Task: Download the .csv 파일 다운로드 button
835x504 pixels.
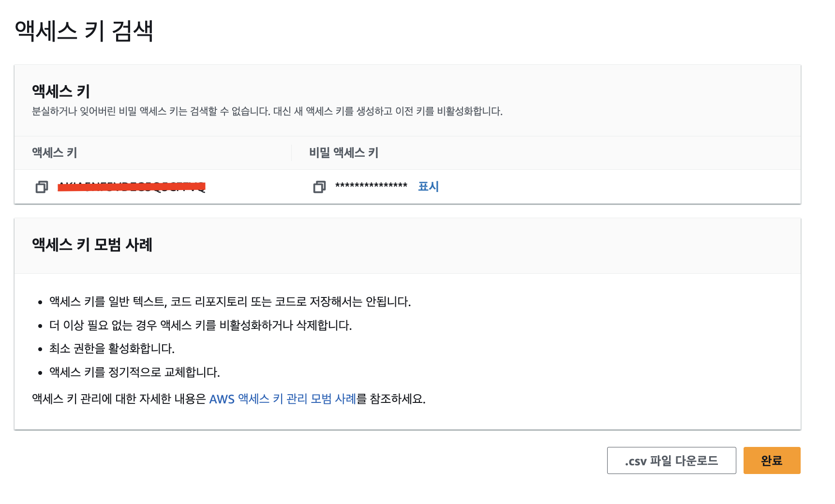Action: pyautogui.click(x=671, y=460)
